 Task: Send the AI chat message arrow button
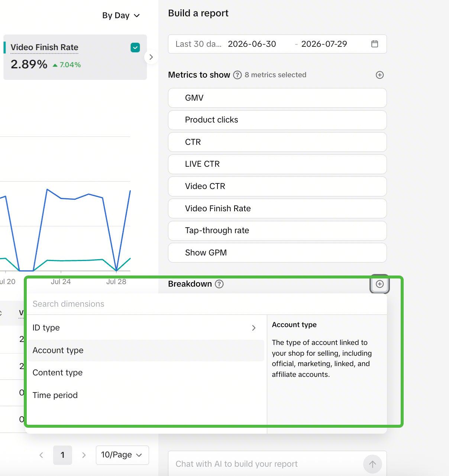tap(372, 464)
